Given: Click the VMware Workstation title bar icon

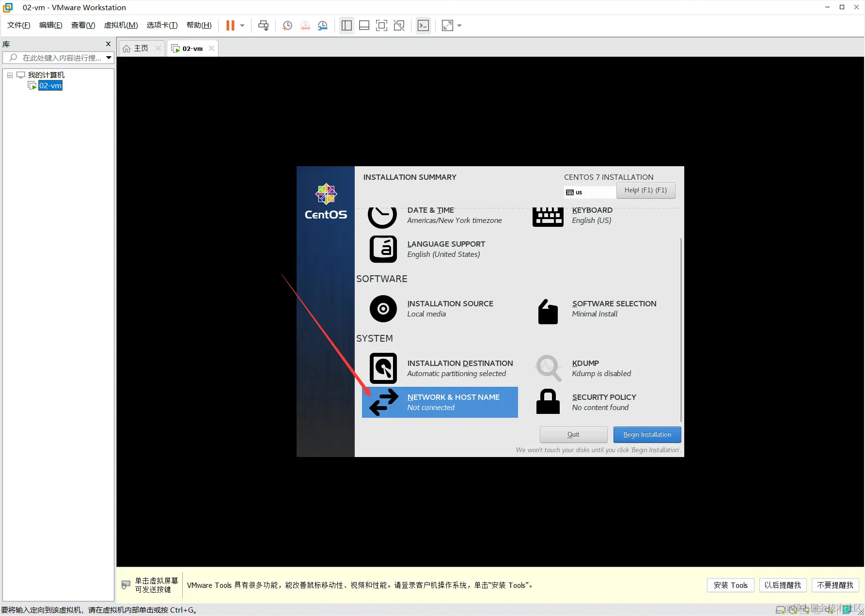Looking at the screenshot, I should pyautogui.click(x=8, y=7).
